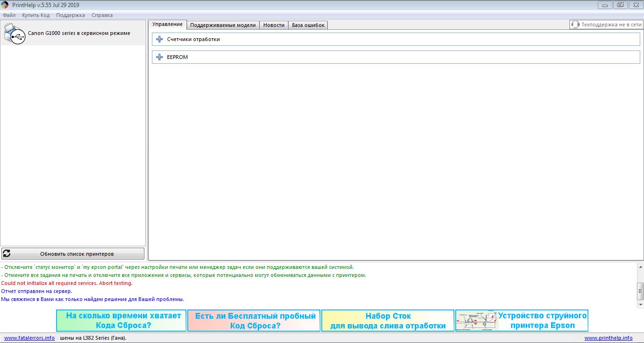Click Обновить список принтеров button

(73, 253)
